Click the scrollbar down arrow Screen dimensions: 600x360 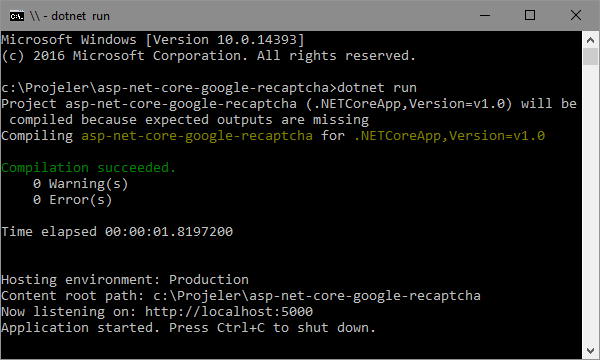(590, 350)
